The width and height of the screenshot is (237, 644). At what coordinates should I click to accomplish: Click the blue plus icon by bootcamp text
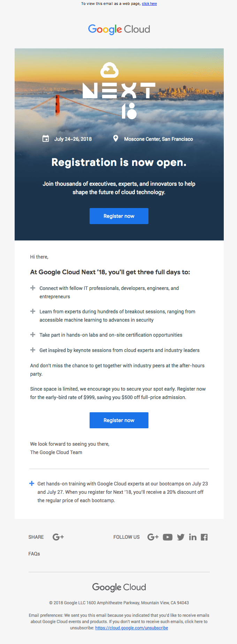tap(32, 483)
